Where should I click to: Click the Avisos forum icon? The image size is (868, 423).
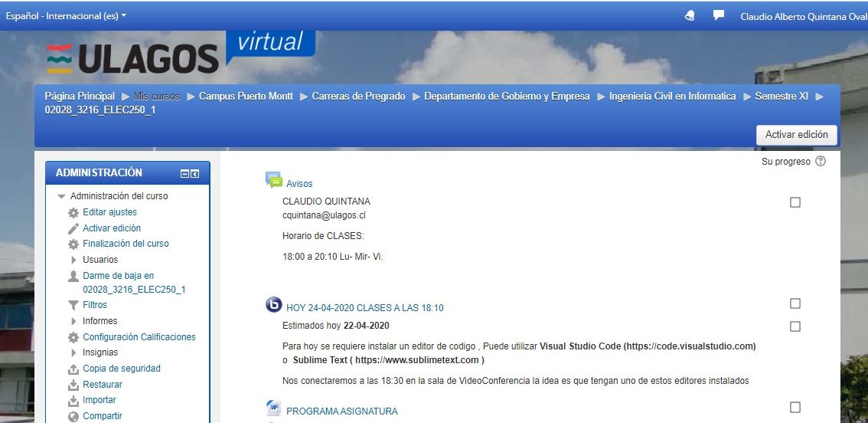click(273, 179)
